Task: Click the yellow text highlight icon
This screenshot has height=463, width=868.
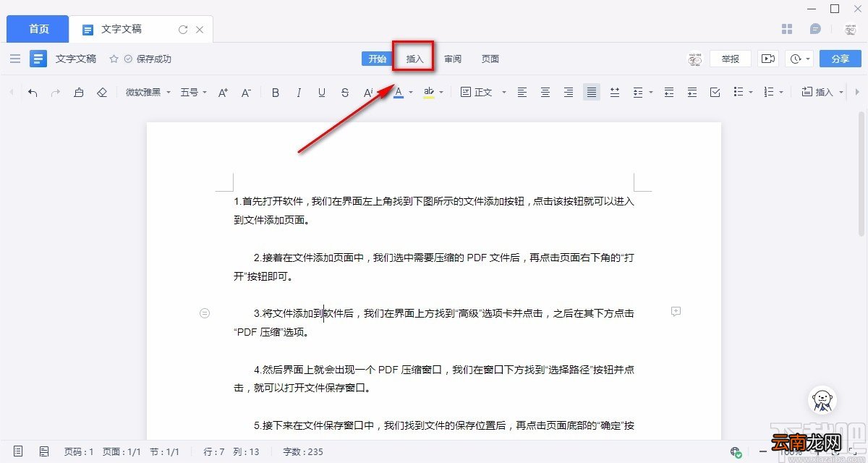Action: click(x=429, y=92)
